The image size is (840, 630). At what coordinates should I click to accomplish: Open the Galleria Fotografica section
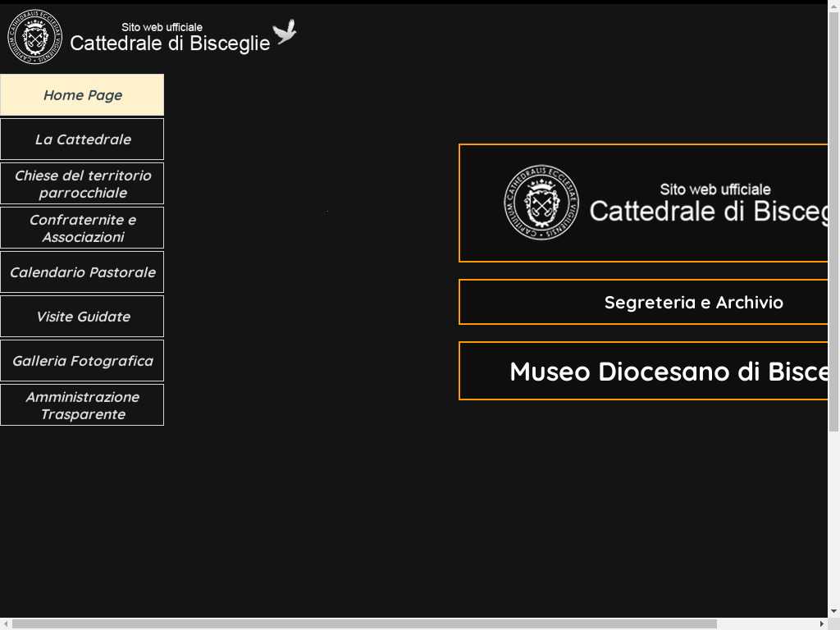pos(82,361)
